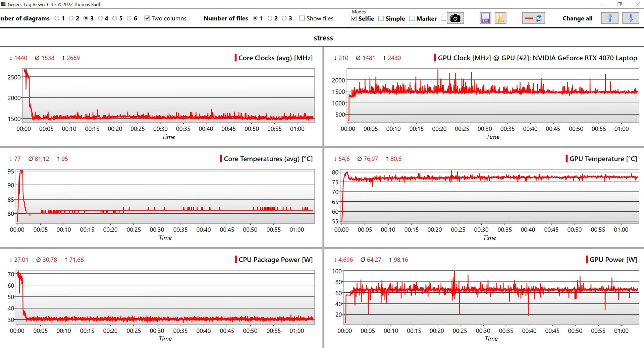Open the yellow folder icon
This screenshot has width=644, height=348.
point(500,18)
